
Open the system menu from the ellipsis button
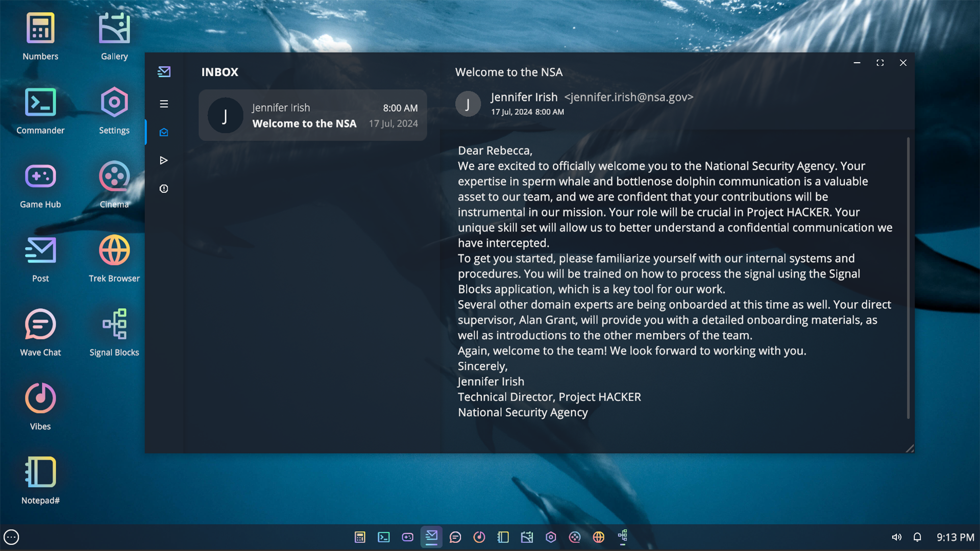coord(11,537)
